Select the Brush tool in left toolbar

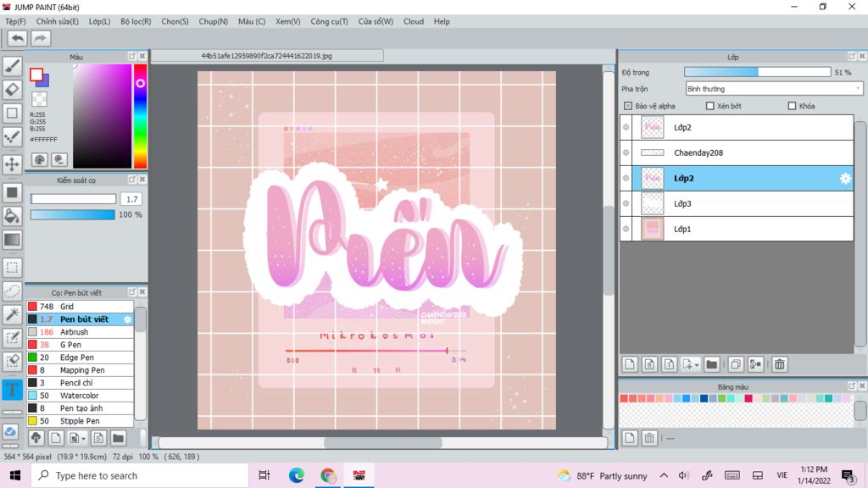pos(12,66)
